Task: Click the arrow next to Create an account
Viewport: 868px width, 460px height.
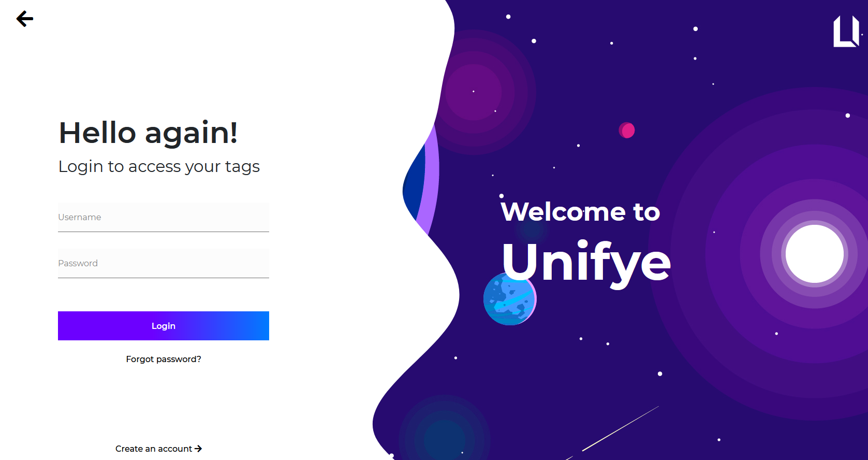Action: (198, 449)
